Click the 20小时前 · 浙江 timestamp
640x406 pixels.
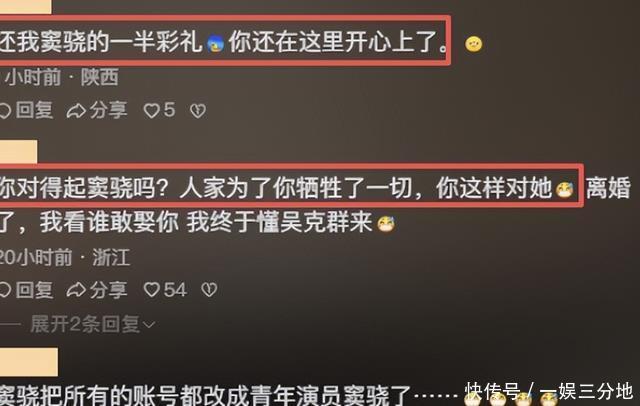(64, 257)
